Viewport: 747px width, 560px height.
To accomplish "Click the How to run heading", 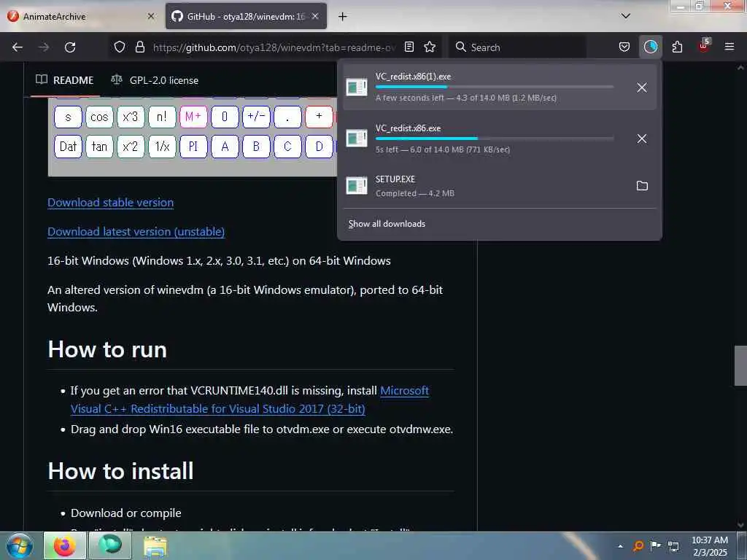I will (107, 349).
